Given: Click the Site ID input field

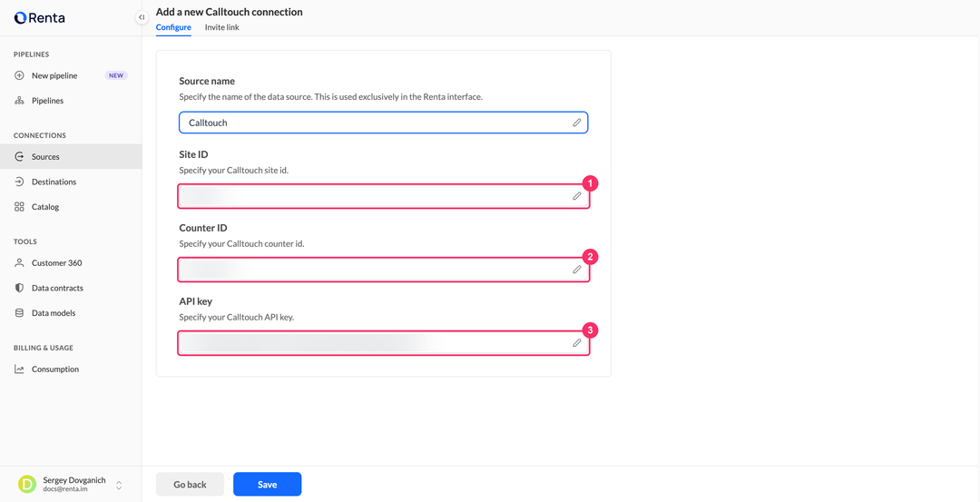Looking at the screenshot, I should click(x=383, y=196).
